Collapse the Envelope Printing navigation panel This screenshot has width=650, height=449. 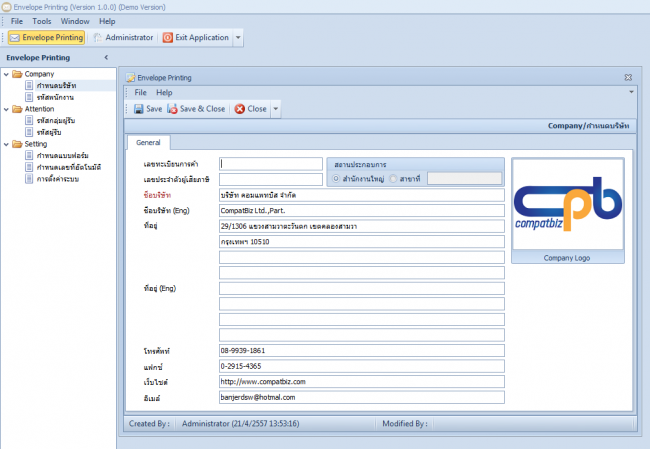106,57
